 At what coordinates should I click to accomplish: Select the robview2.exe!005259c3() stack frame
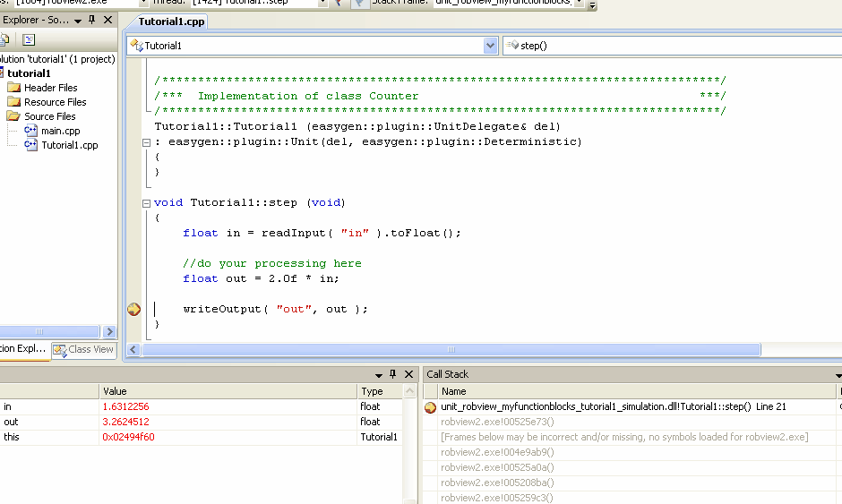497,498
